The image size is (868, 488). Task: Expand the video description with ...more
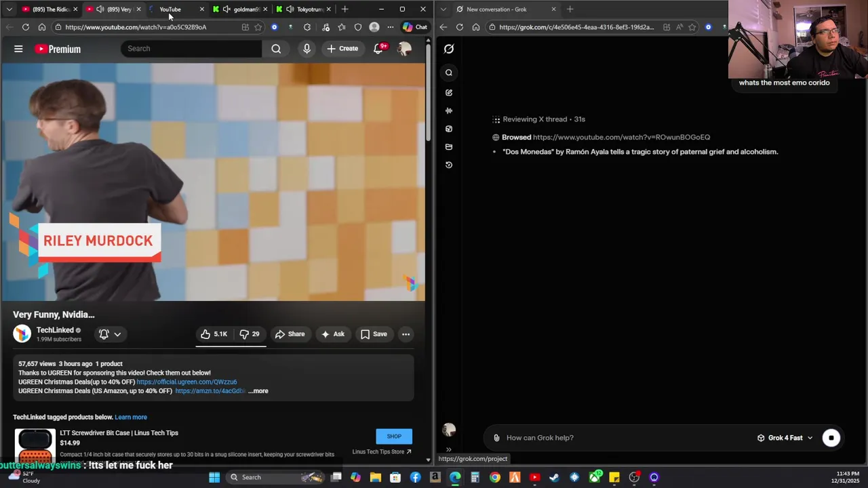(258, 391)
